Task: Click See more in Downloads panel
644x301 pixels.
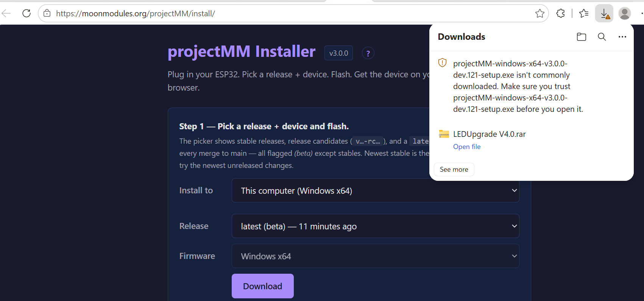Action: (x=454, y=169)
